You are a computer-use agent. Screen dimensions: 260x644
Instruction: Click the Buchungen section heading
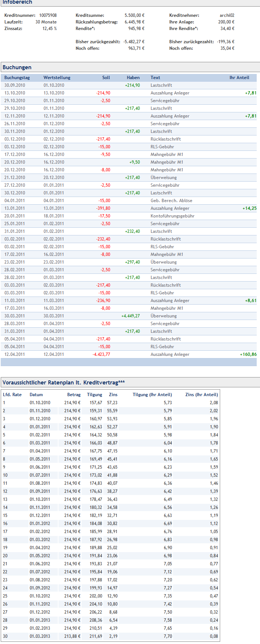(17, 67)
